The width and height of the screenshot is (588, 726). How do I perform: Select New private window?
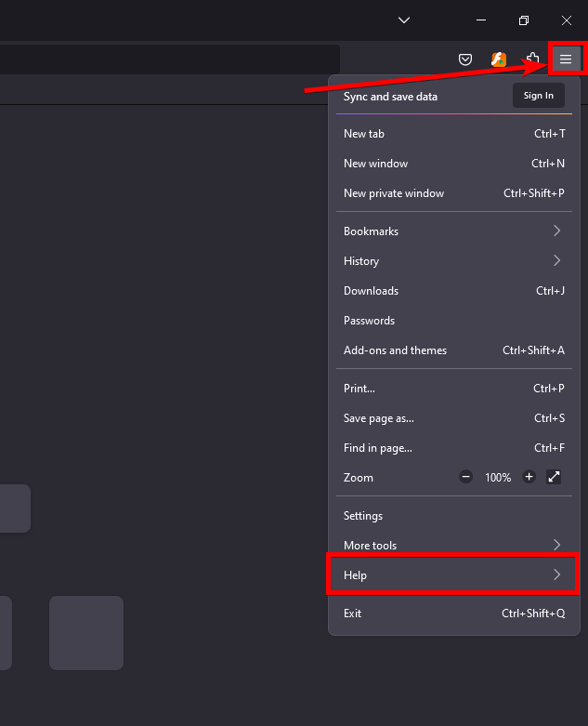(394, 193)
